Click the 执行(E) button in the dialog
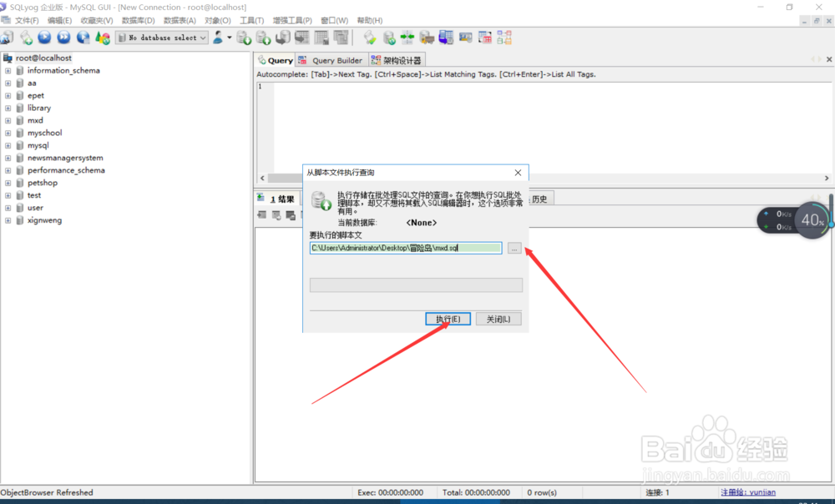 (x=448, y=318)
